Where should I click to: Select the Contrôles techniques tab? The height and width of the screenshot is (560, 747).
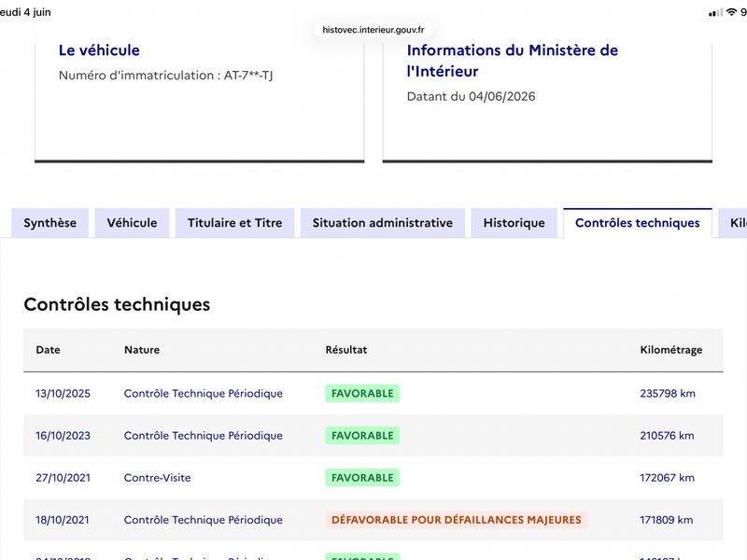coord(638,223)
